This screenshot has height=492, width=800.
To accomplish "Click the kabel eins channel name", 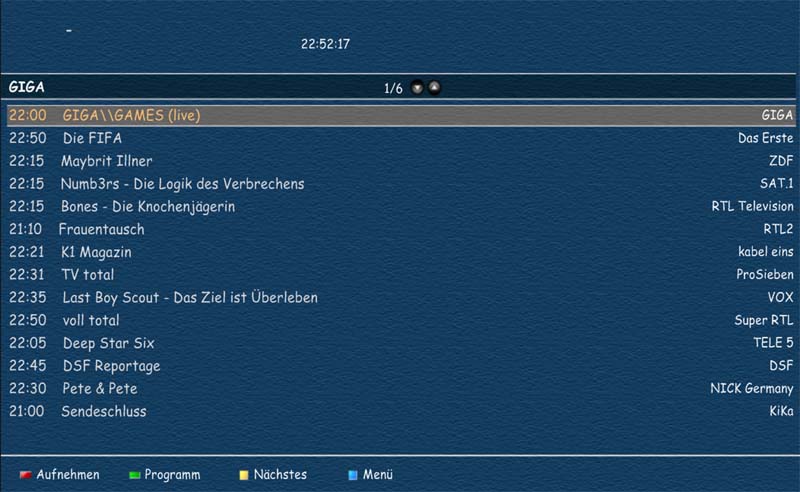I will click(x=765, y=252).
